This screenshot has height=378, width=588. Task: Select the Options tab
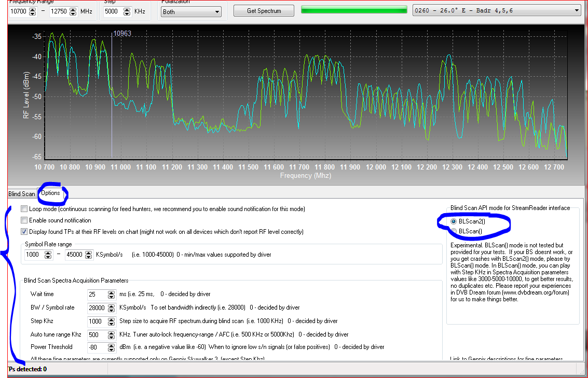[x=51, y=193]
